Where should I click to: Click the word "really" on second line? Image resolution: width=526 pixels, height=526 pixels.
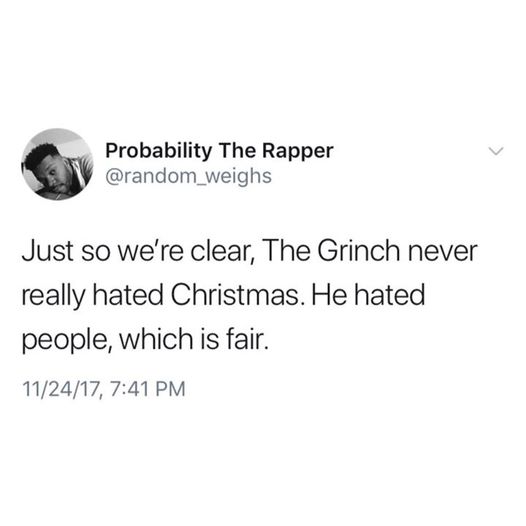pyautogui.click(x=53, y=297)
